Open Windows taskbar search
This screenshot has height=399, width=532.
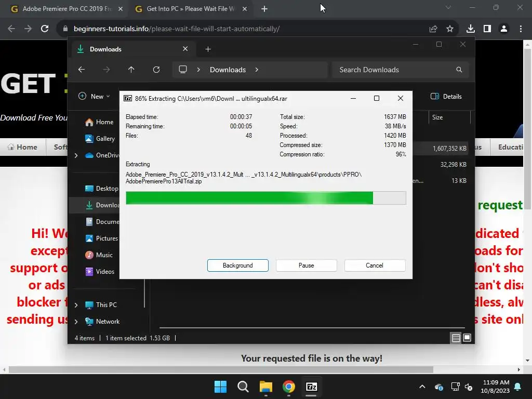point(243,387)
